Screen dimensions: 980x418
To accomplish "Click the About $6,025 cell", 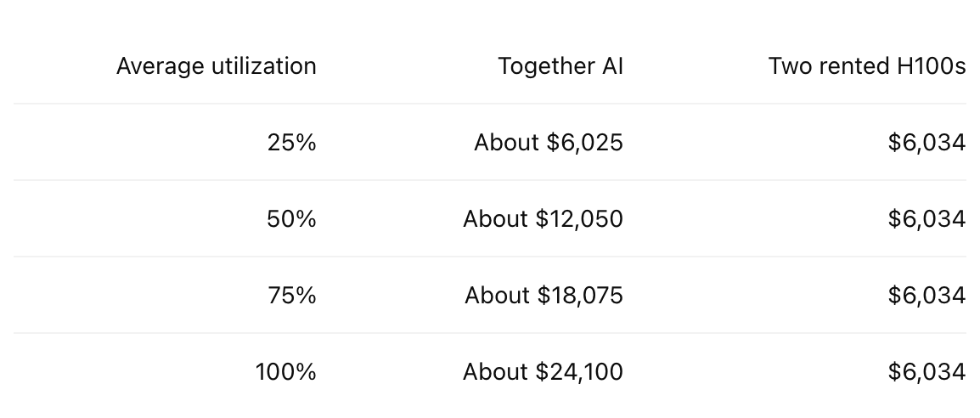I will [549, 143].
